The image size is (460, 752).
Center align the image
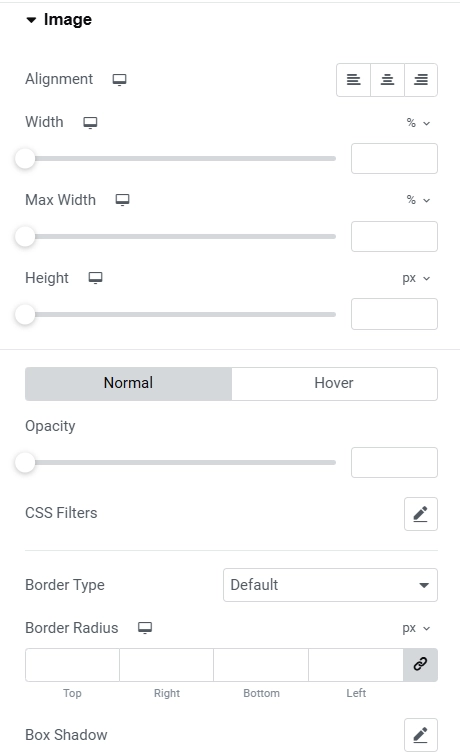pyautogui.click(x=388, y=80)
